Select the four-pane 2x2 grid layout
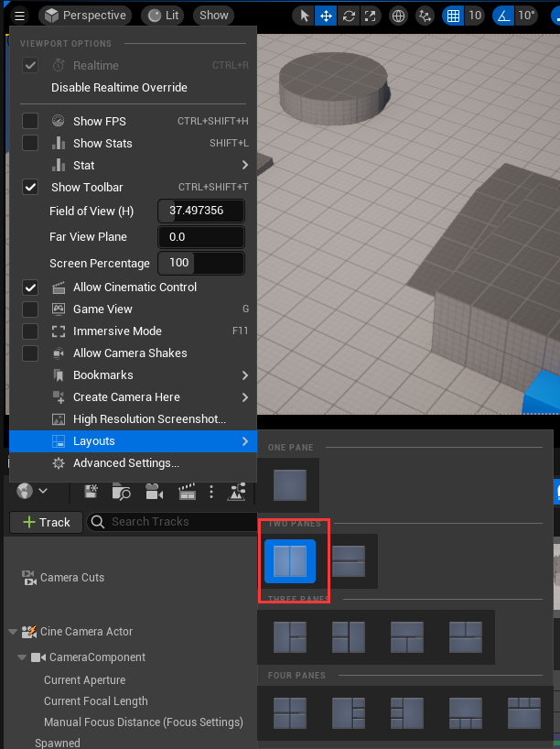The height and width of the screenshot is (749, 560). 290,711
